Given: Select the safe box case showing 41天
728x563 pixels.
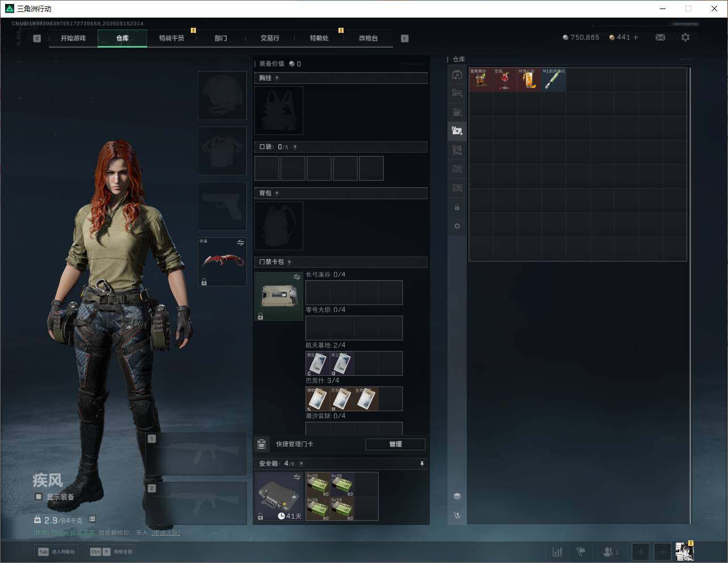Looking at the screenshot, I should (279, 497).
